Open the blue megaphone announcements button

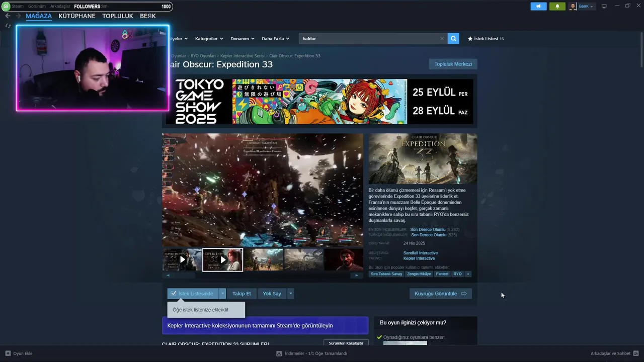pos(538,6)
